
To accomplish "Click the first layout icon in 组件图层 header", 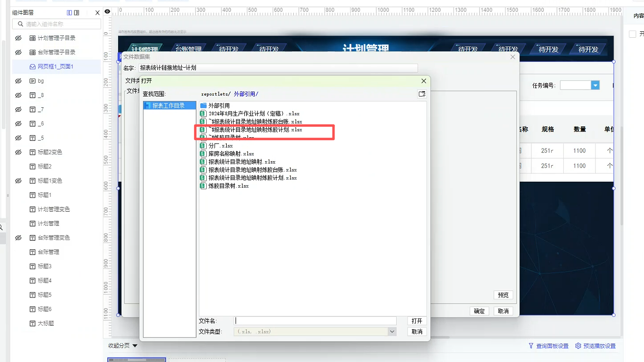I will (x=69, y=13).
